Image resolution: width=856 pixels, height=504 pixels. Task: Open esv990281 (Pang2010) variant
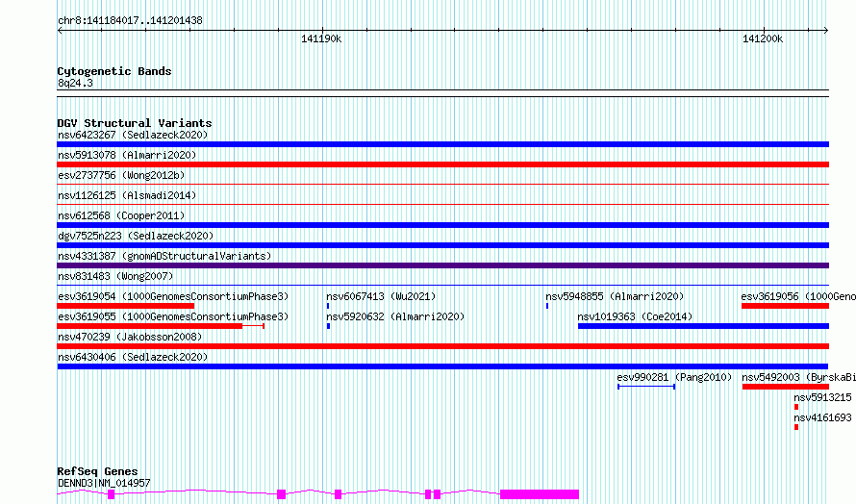pos(674,377)
